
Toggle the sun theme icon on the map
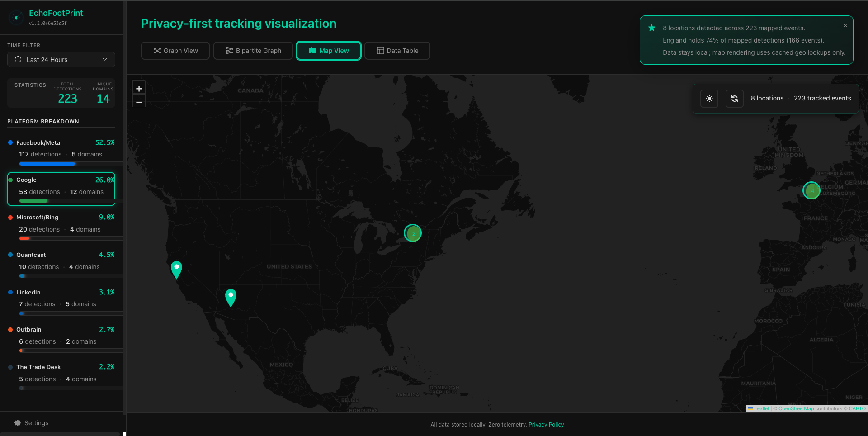click(x=709, y=98)
